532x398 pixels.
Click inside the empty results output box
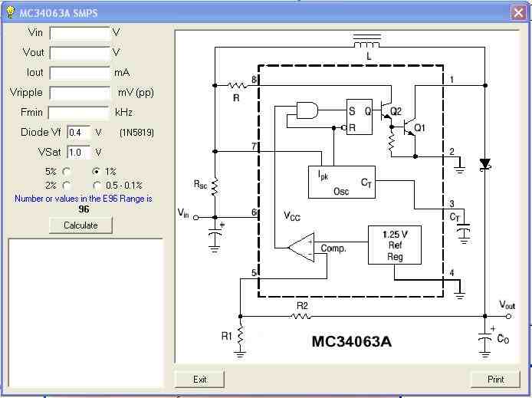[86, 313]
